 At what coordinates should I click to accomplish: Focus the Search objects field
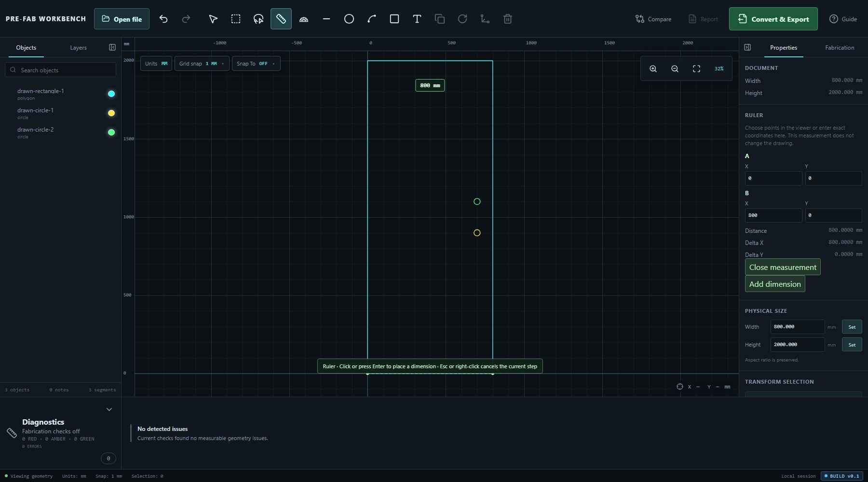click(x=61, y=70)
